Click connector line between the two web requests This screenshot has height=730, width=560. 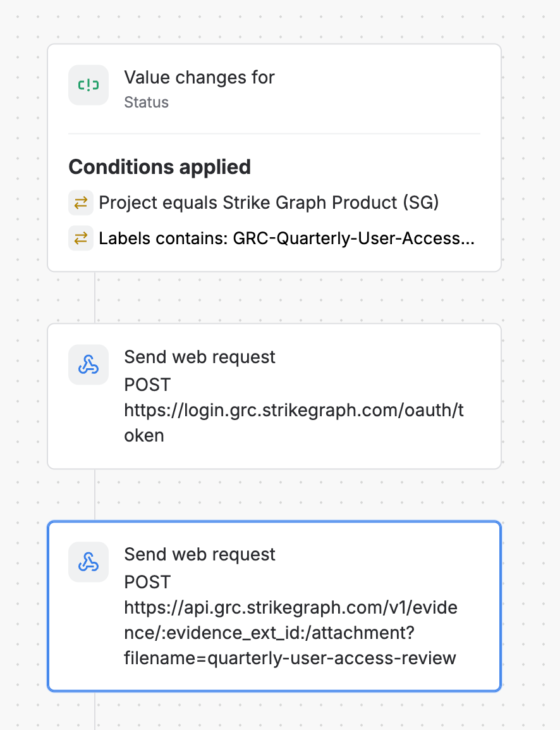(x=95, y=495)
